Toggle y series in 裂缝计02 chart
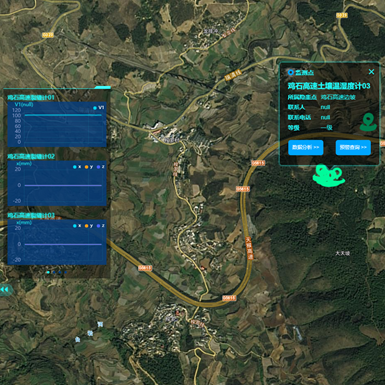This screenshot has height=385, width=385. (89, 167)
